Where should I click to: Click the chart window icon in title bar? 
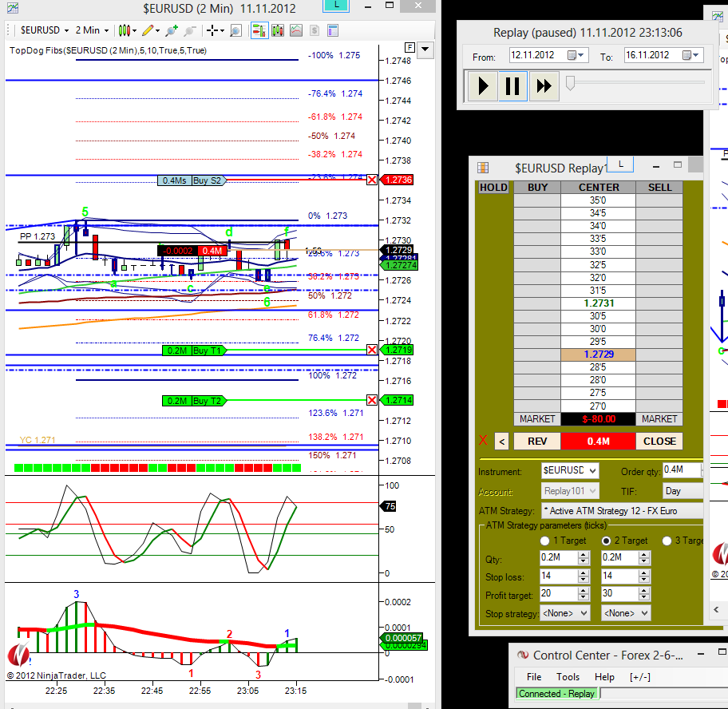pyautogui.click(x=13, y=7)
